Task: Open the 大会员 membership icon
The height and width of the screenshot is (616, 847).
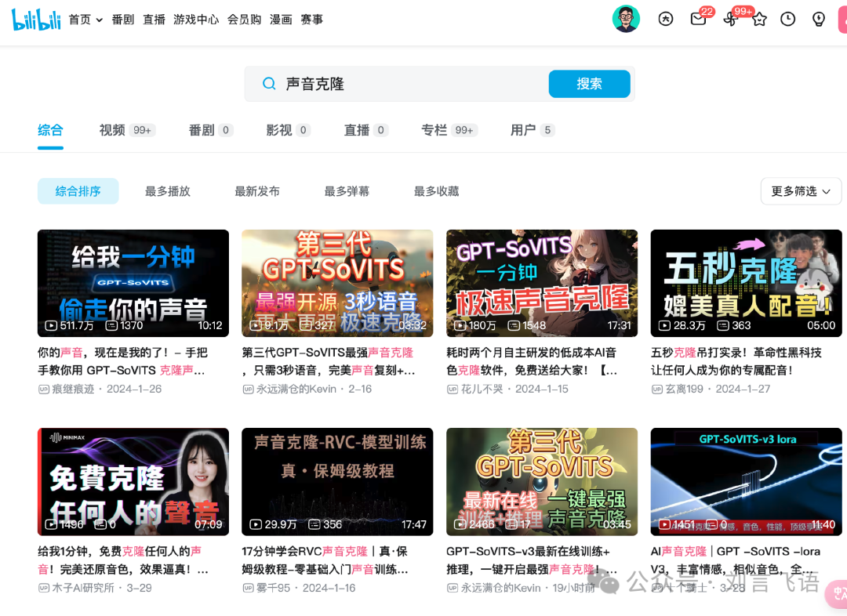Action: click(x=666, y=20)
